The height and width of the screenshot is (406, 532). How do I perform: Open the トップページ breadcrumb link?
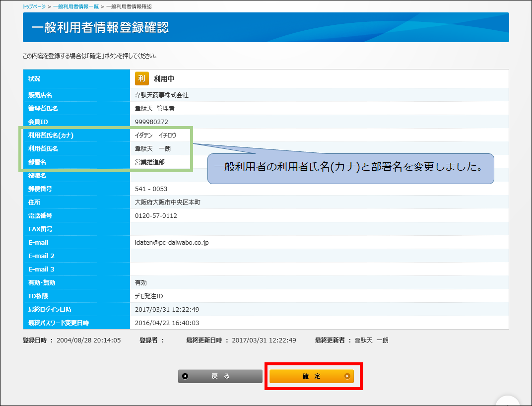35,6
